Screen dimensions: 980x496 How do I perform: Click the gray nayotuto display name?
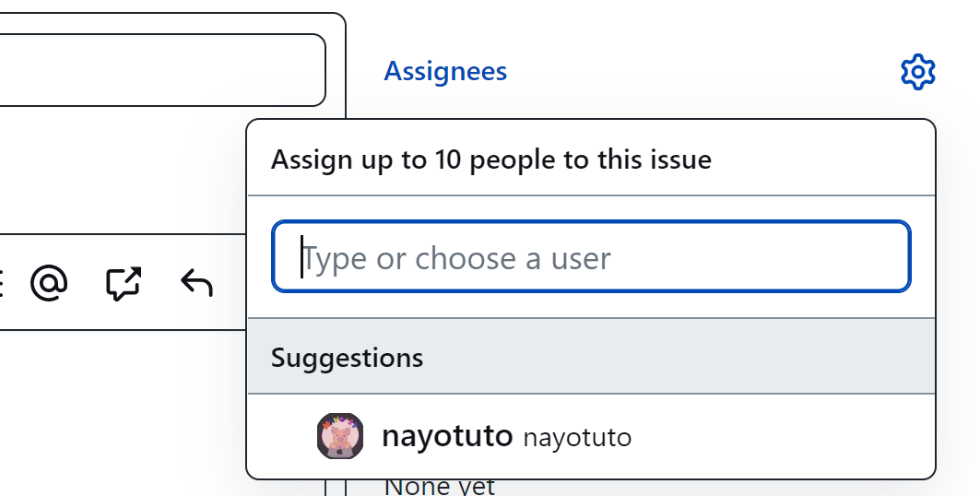[577, 437]
